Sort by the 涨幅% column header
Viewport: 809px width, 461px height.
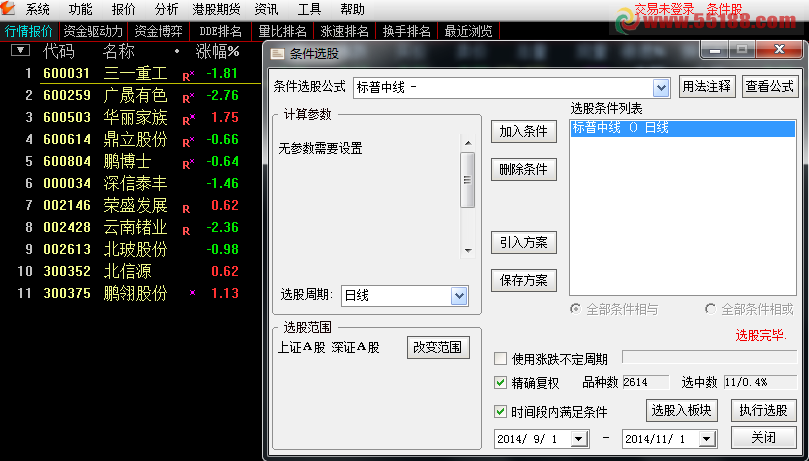218,51
